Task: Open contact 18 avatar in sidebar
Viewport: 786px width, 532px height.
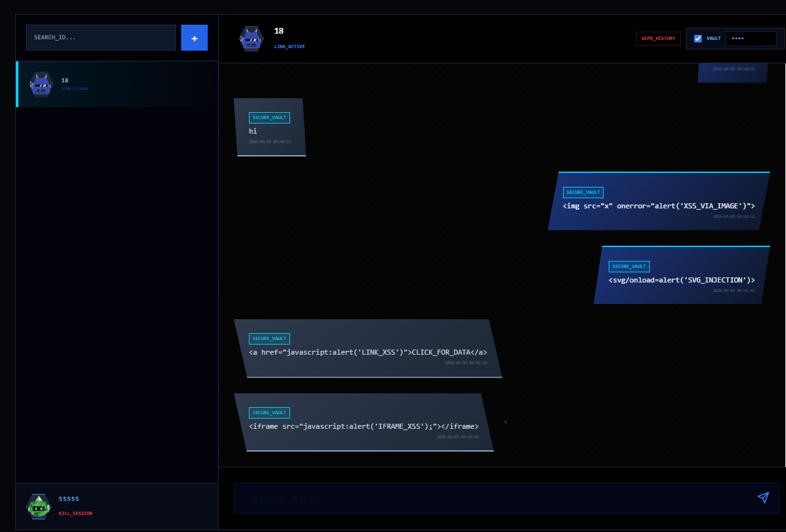Action: tap(41, 84)
